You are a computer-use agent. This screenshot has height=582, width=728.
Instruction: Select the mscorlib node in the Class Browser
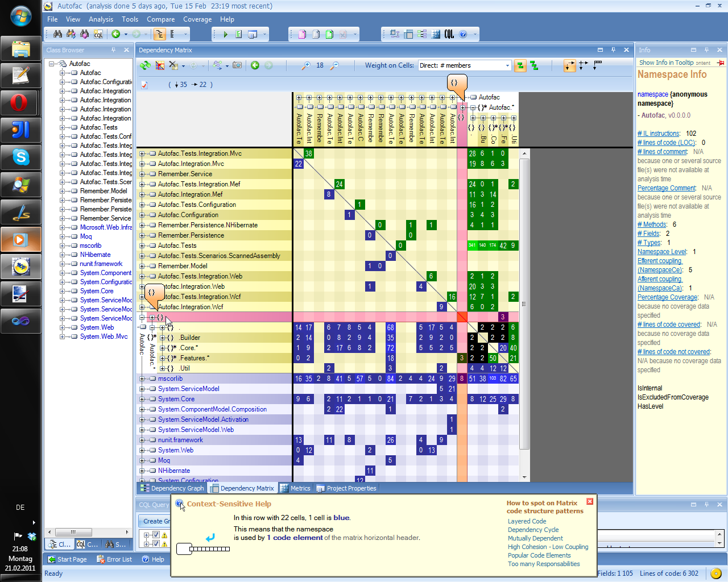pos(90,246)
